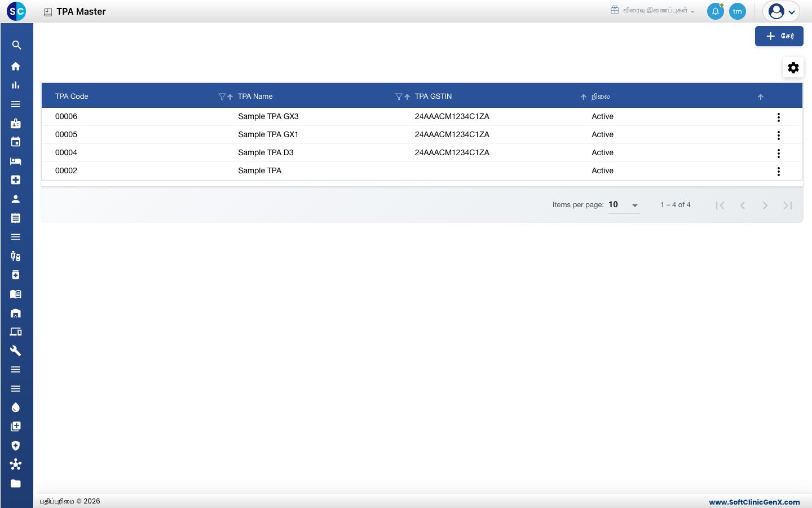Open the filter on the TPA Code column
Screen dimensions: 812x508
[222, 97]
